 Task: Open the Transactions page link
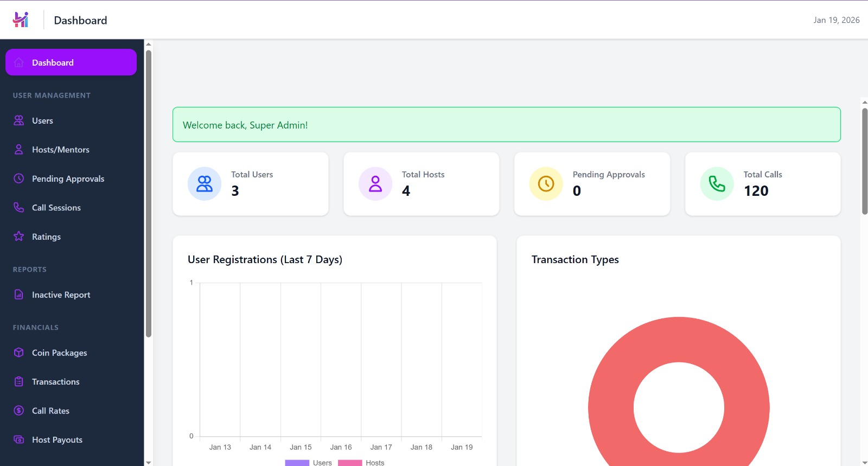(x=55, y=382)
